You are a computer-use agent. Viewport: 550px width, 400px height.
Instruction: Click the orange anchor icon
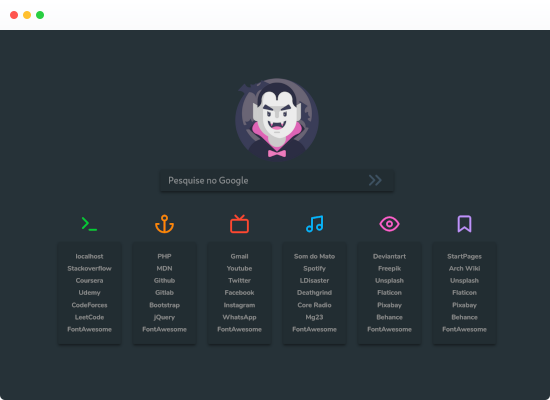[x=164, y=224]
